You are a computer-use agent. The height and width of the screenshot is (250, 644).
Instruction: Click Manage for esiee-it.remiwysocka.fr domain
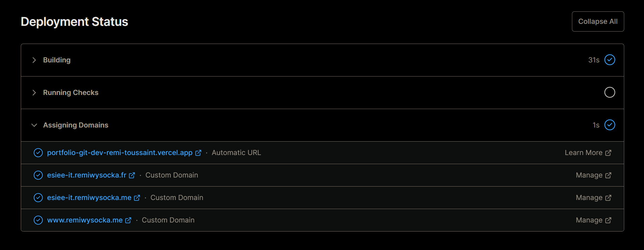tap(593, 175)
